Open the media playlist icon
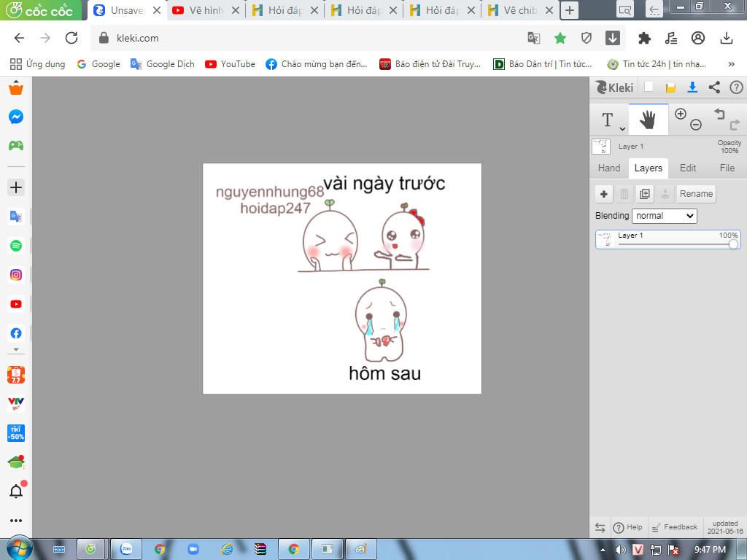The image size is (747, 560). click(671, 38)
